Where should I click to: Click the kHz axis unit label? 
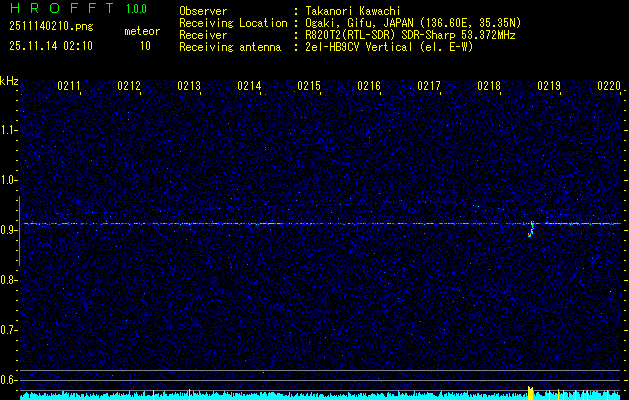pos(9,81)
